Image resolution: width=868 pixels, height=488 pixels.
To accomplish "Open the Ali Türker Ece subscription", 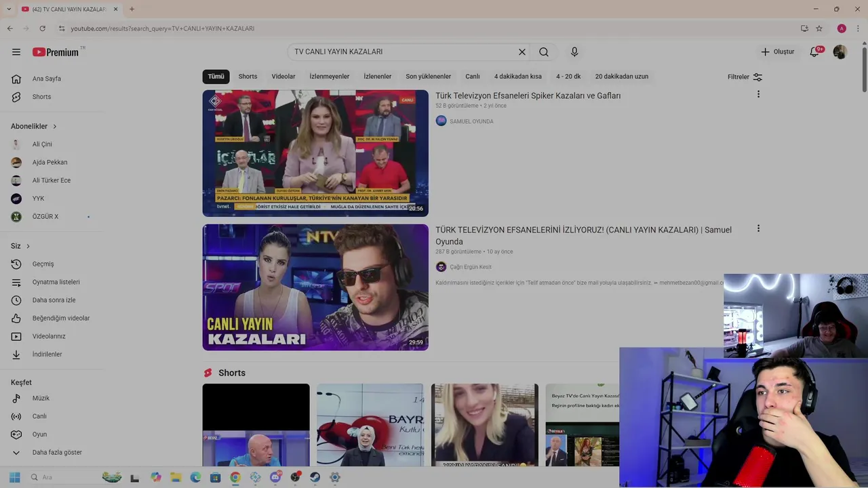I will pyautogui.click(x=53, y=180).
